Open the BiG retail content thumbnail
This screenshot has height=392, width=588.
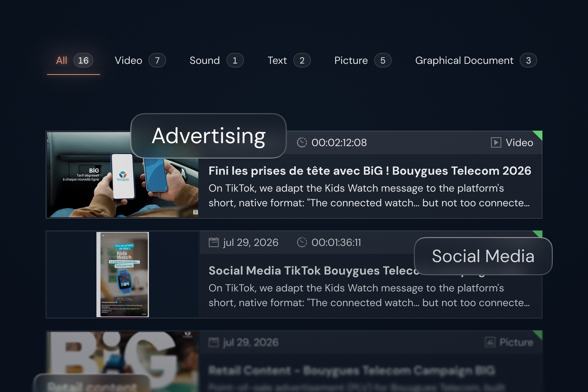(122, 362)
